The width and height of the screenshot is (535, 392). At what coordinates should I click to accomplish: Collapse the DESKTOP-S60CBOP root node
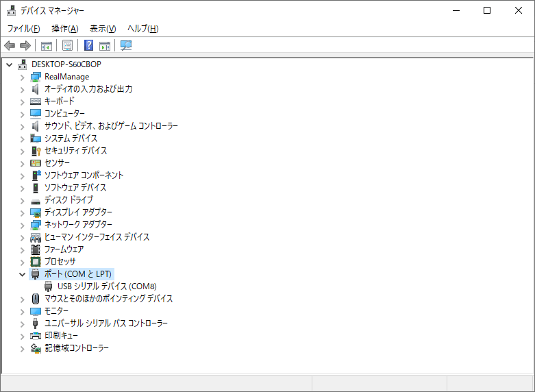(x=10, y=64)
